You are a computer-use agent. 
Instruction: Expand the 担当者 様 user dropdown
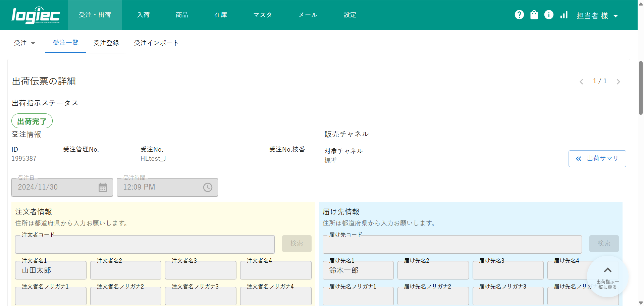coord(597,16)
